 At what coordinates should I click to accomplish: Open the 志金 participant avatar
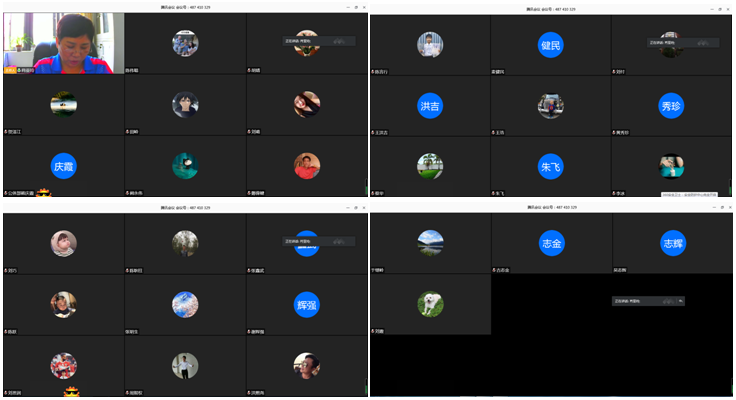pyautogui.click(x=552, y=243)
